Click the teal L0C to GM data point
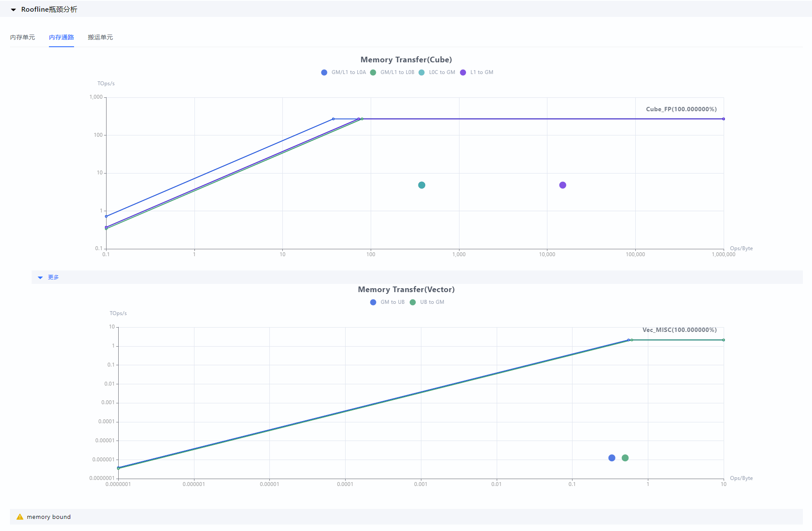This screenshot has width=812, height=531. pos(422,185)
